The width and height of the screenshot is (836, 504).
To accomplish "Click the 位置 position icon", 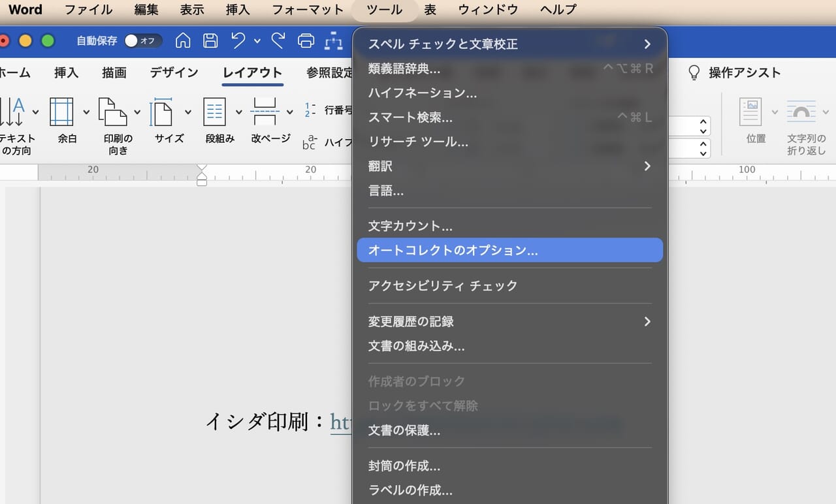I will 751,112.
